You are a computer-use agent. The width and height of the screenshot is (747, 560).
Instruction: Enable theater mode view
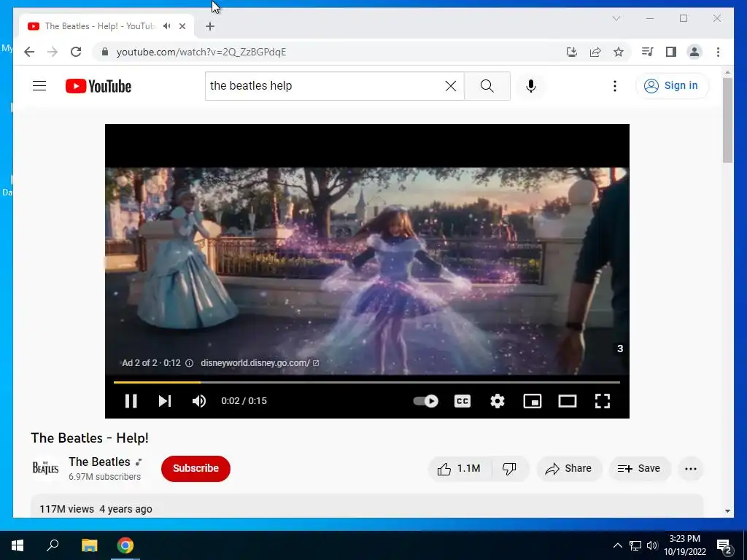(568, 401)
